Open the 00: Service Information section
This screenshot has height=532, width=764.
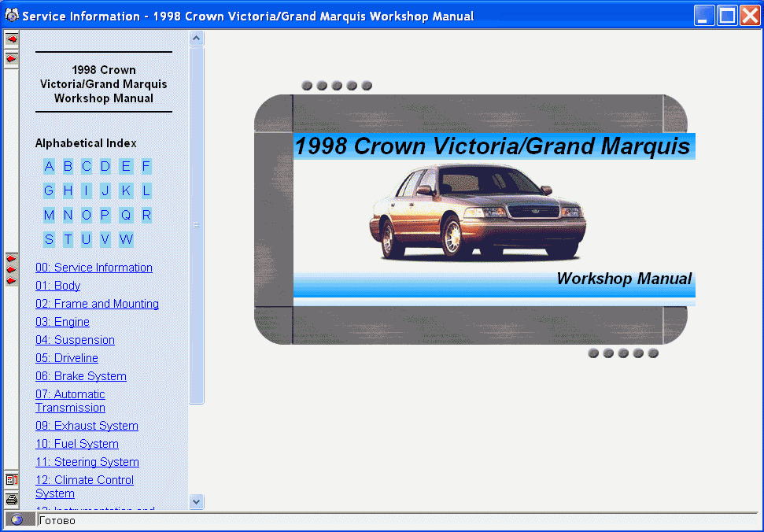point(94,268)
